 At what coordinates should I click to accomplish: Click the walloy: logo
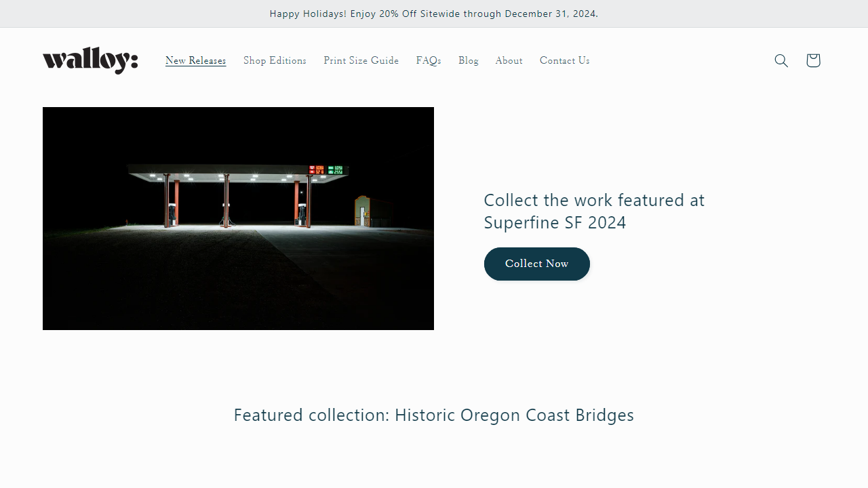click(90, 60)
